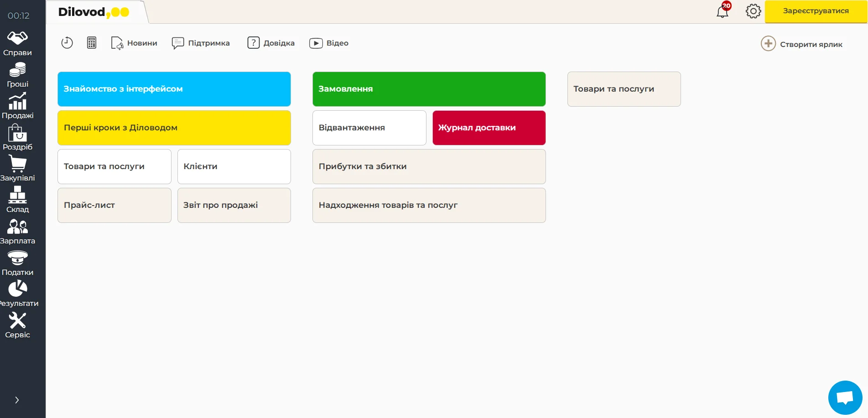Open the Зарплата people icon
This screenshot has width=868, height=418.
(17, 227)
